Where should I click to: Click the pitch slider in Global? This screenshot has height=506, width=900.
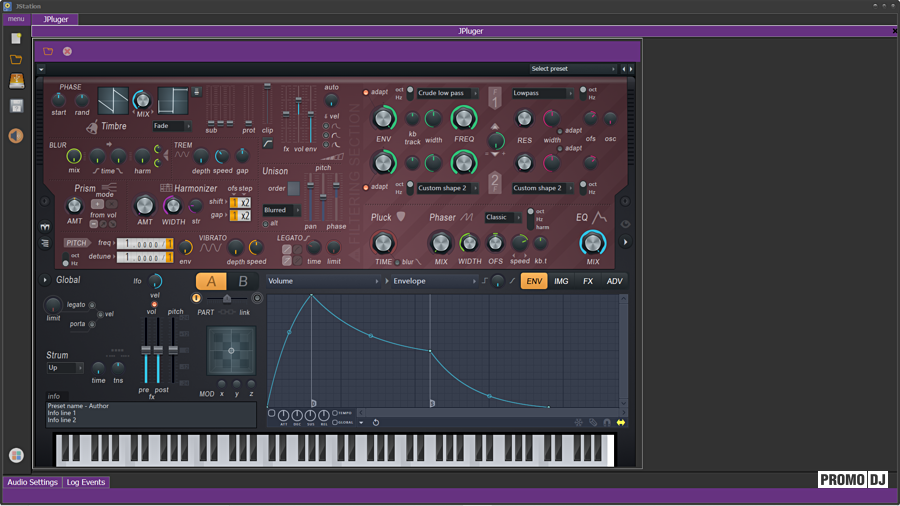pos(173,350)
